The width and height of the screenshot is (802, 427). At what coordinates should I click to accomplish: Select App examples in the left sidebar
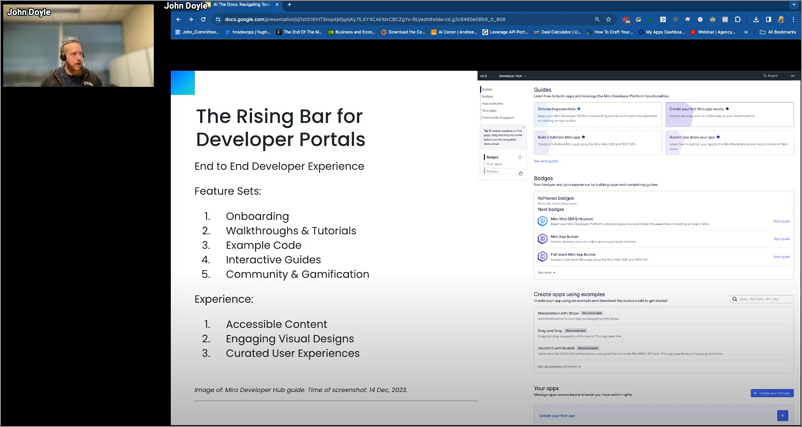coord(492,104)
